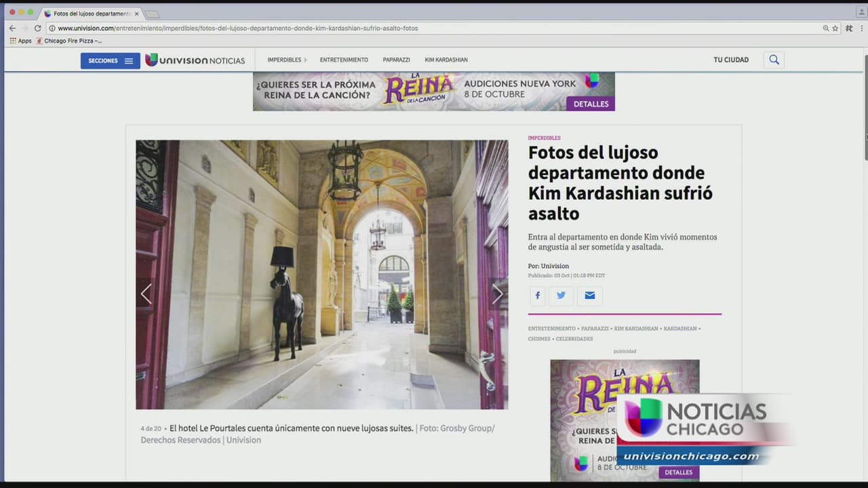Share article by email envelope icon
868x488 pixels.
[x=589, y=296]
